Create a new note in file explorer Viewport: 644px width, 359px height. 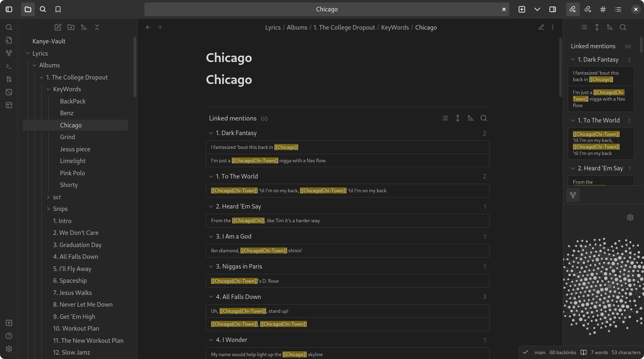58,27
